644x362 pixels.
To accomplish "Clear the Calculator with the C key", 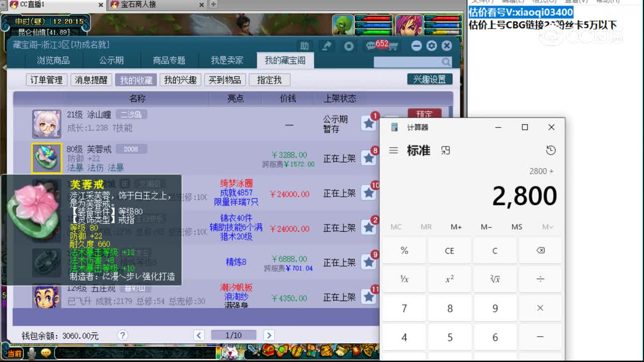I will point(495,250).
